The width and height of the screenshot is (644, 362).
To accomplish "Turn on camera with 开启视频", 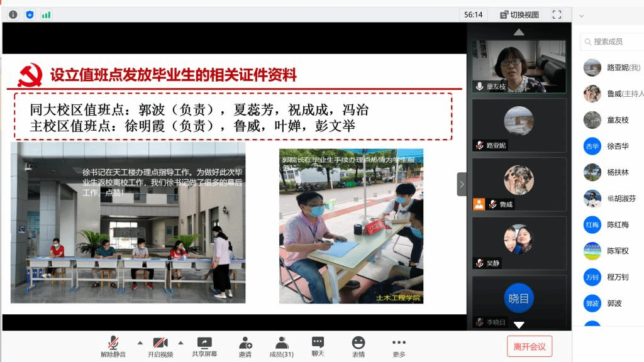I will pos(160,346).
